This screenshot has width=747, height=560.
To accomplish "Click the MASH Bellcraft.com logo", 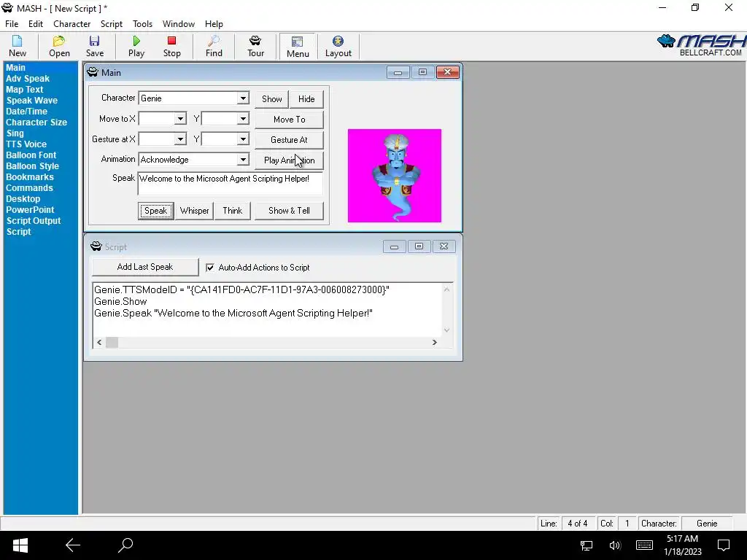I will click(701, 46).
